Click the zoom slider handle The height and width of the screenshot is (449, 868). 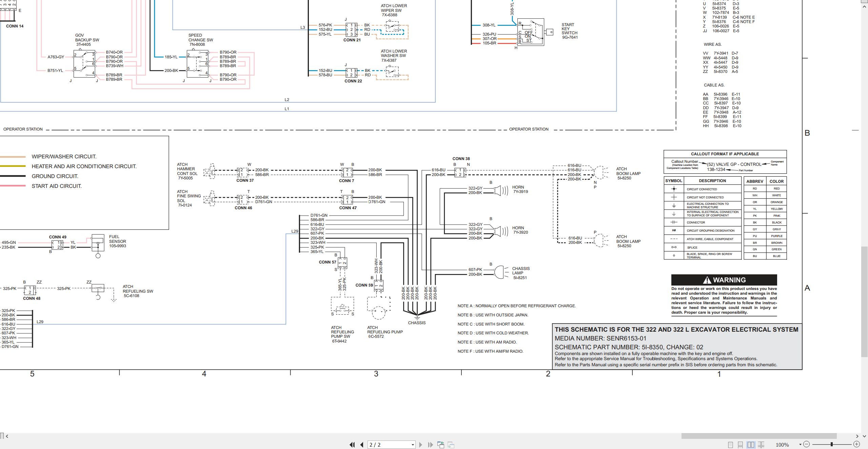coord(832,444)
